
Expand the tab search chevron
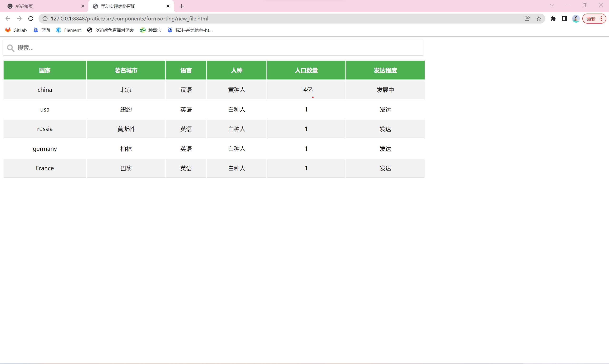[552, 5]
